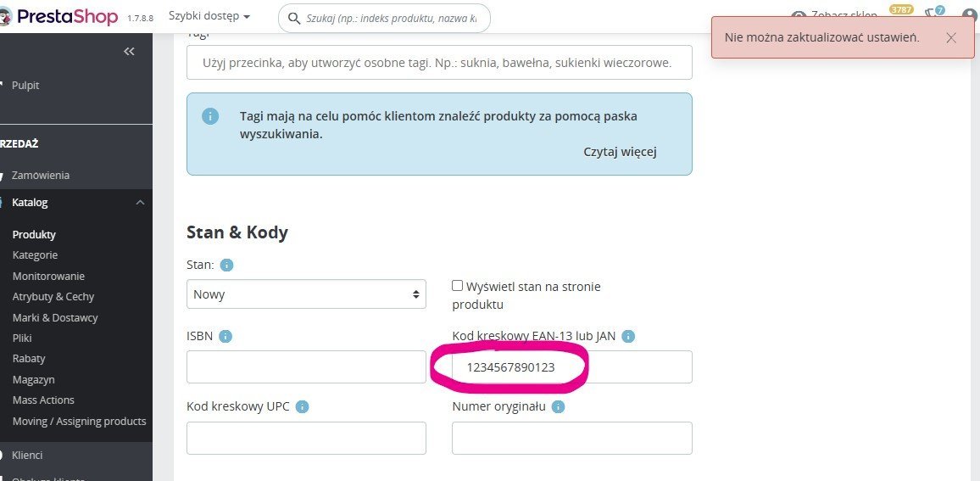
Task: Click the Czytaj więcej link
Action: [x=620, y=152]
